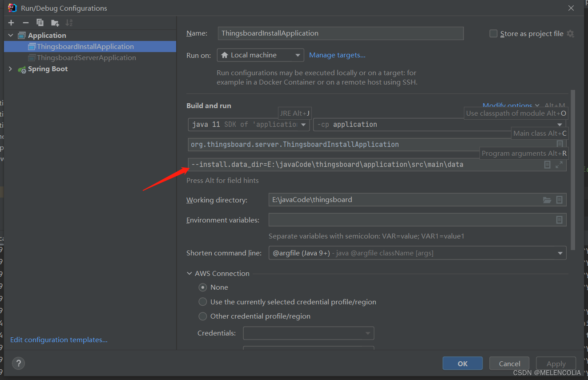The height and width of the screenshot is (380, 588).
Task: Click Press Alt for field hints text
Action: pyautogui.click(x=222, y=181)
